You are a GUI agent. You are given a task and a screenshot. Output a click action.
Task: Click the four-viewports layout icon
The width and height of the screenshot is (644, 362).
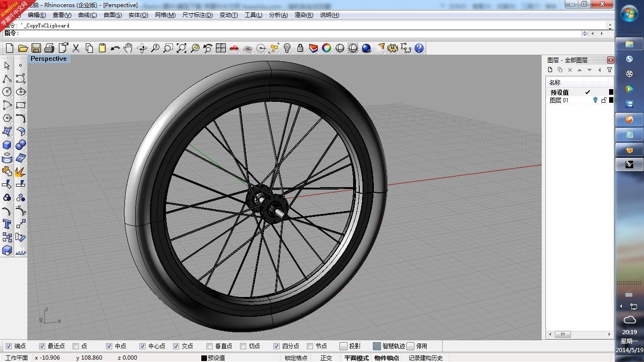[x=221, y=48]
